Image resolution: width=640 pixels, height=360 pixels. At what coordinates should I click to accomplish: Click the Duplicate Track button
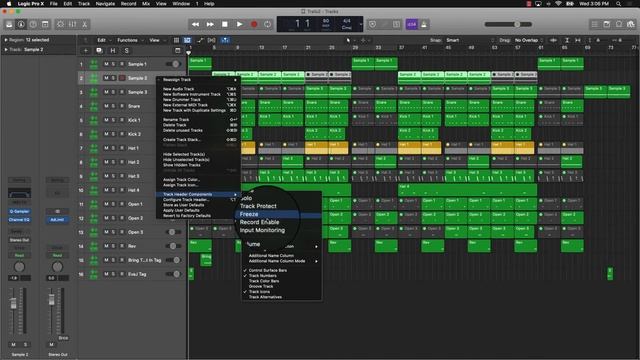[99, 51]
